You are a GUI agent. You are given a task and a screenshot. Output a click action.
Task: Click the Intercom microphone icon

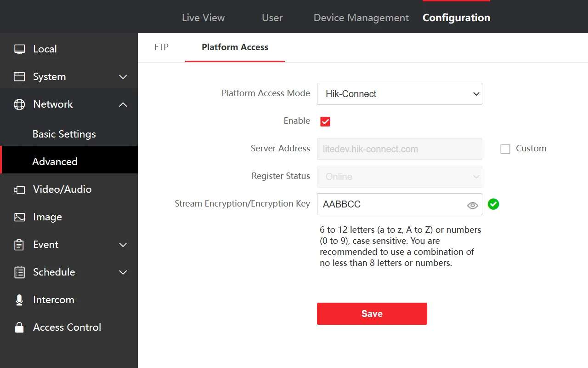point(19,300)
